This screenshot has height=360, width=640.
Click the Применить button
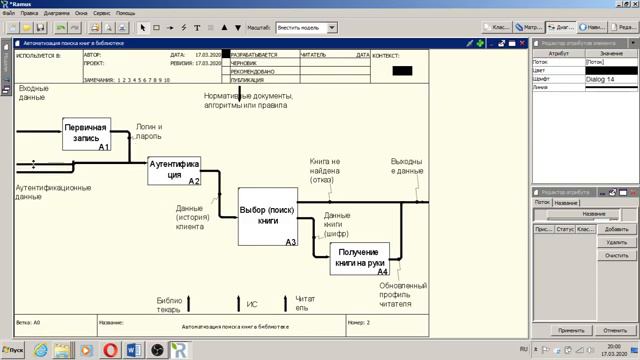click(571, 331)
